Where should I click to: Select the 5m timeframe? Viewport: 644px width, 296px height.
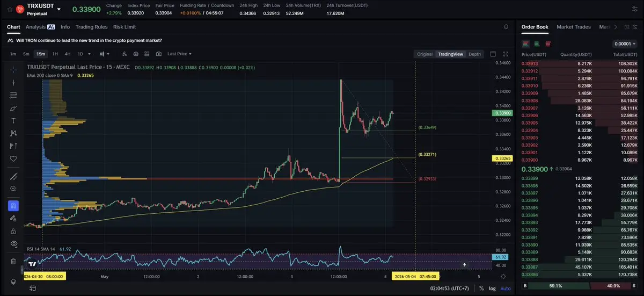26,54
